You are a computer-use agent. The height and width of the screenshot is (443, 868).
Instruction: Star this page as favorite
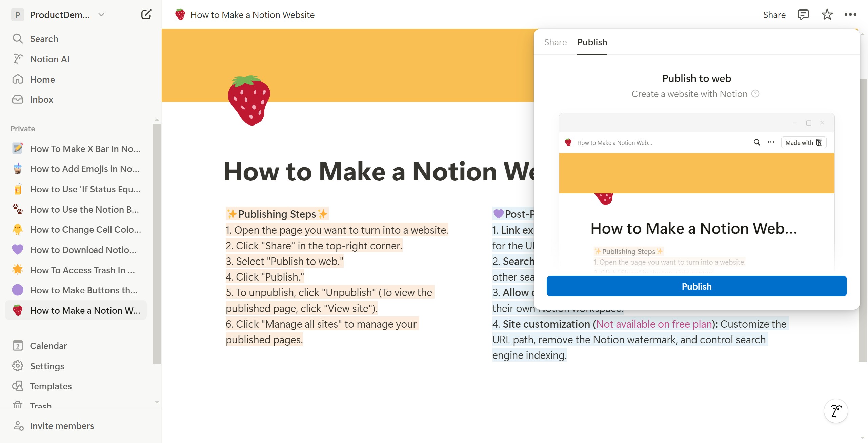tap(827, 15)
